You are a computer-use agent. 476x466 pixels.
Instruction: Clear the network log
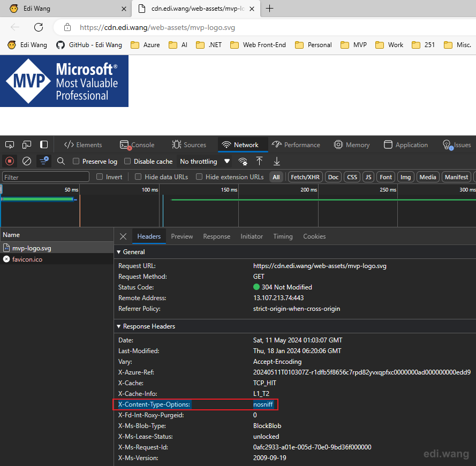[27, 161]
